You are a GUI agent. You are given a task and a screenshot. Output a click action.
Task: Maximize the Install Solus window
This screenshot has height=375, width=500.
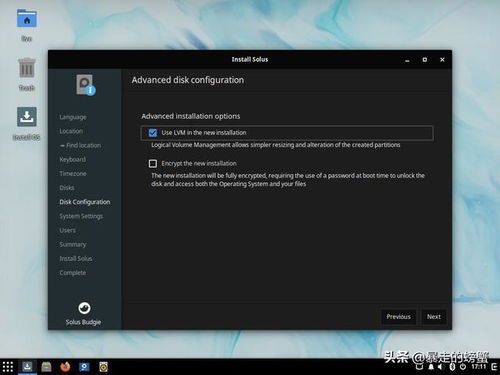(425, 60)
